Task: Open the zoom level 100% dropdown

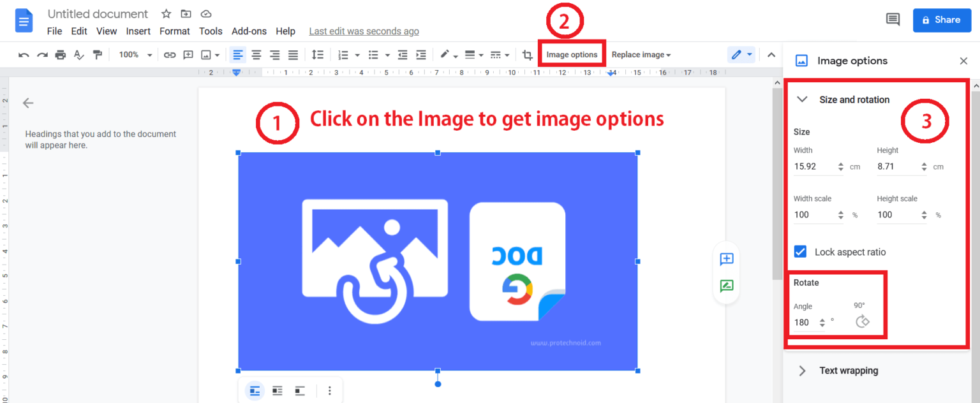Action: tap(135, 55)
